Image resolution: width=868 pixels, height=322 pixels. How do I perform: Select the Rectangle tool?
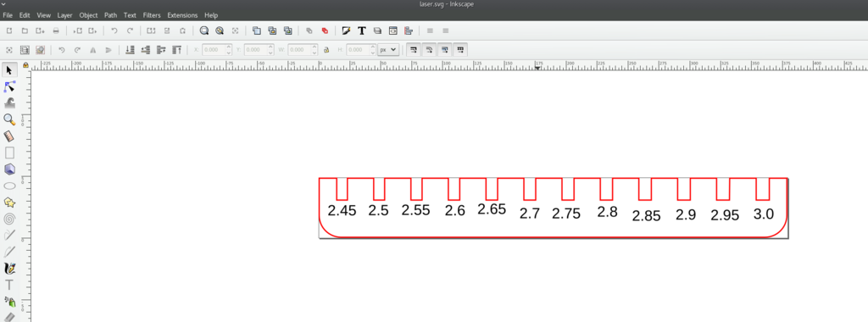pyautogui.click(x=9, y=153)
